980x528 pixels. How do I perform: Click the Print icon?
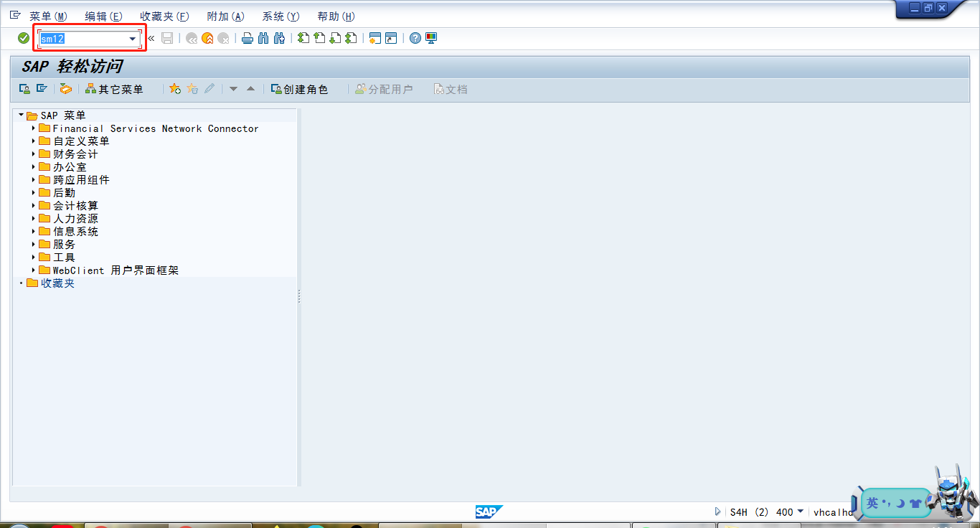pos(248,38)
